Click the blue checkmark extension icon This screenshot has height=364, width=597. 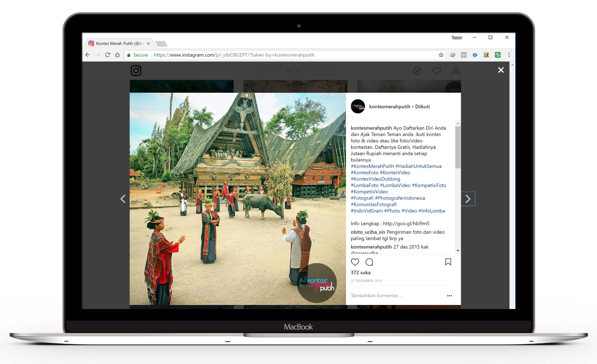[x=475, y=55]
